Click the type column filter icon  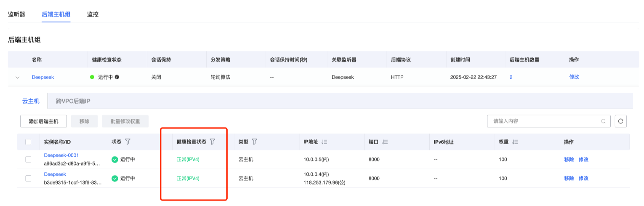(254, 142)
